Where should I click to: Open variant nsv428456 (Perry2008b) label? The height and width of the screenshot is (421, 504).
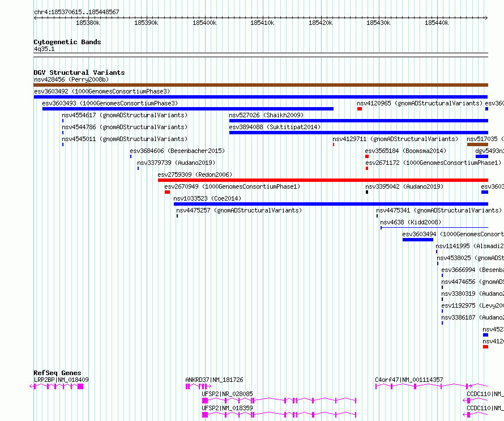coord(71,79)
